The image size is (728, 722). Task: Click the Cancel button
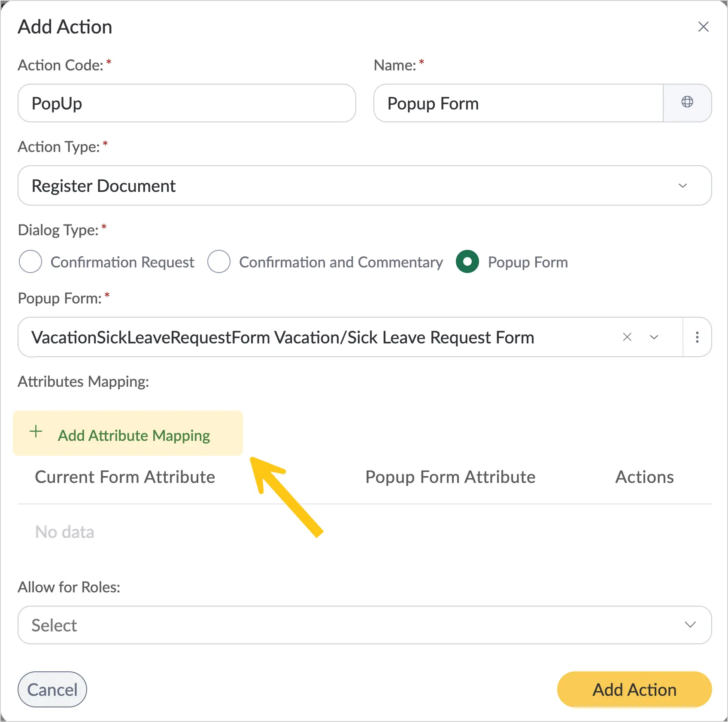(x=52, y=689)
